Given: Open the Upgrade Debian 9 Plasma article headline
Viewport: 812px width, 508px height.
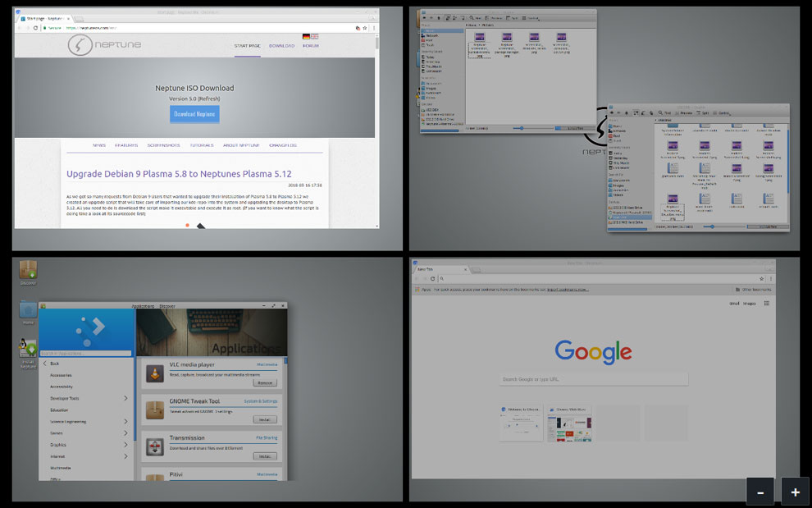Looking at the screenshot, I should click(x=179, y=174).
